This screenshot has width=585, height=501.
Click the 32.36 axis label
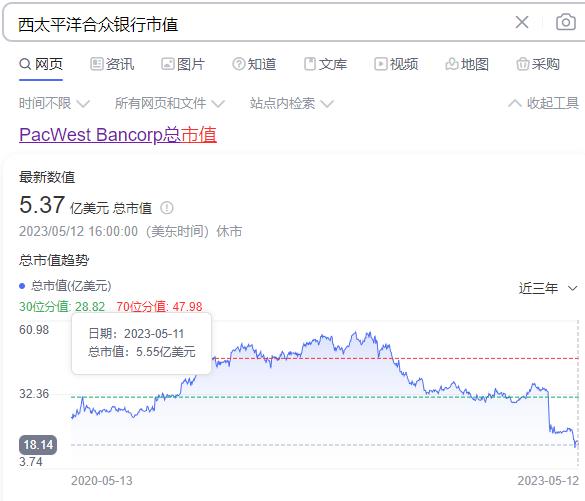(34, 394)
